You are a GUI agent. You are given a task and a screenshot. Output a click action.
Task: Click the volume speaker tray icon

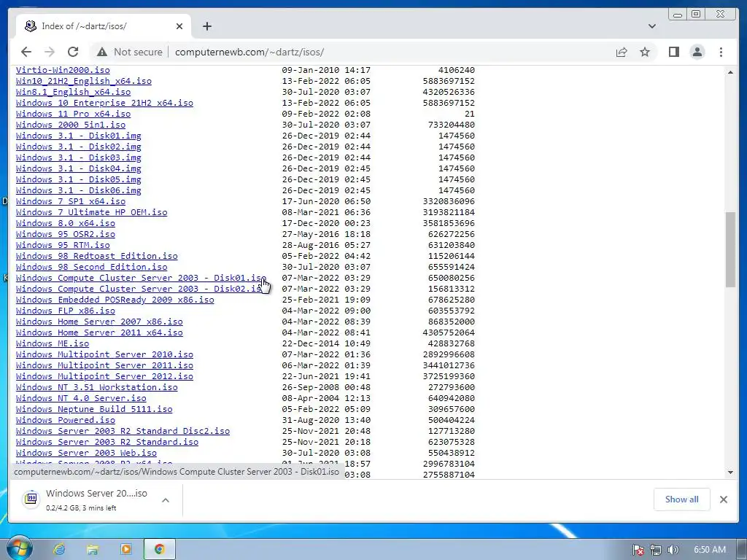(x=673, y=550)
